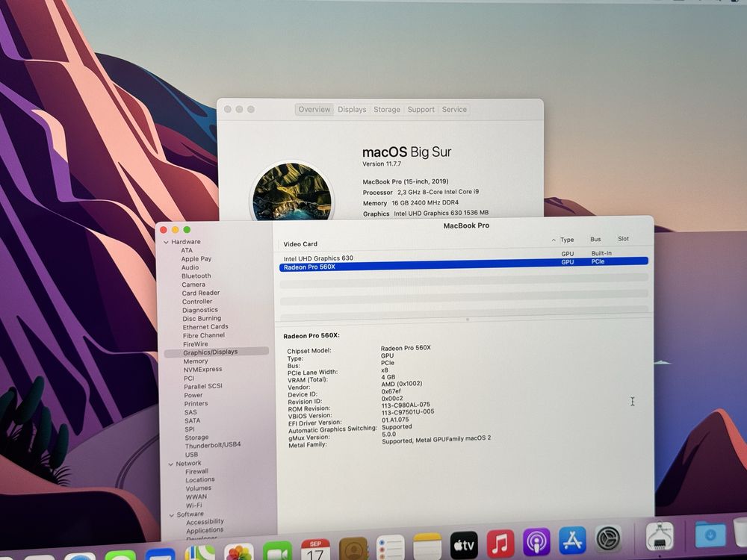Launch FaceTime from the Dock
The height and width of the screenshot is (560, 747).
277,551
